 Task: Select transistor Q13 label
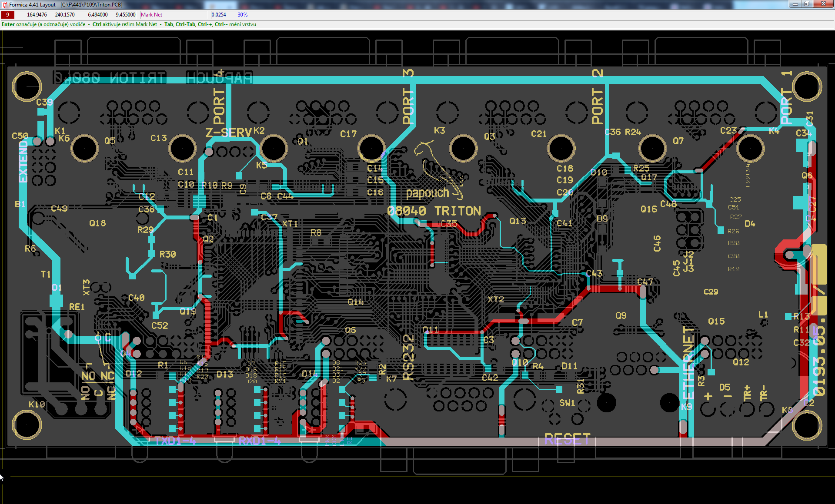pyautogui.click(x=518, y=221)
